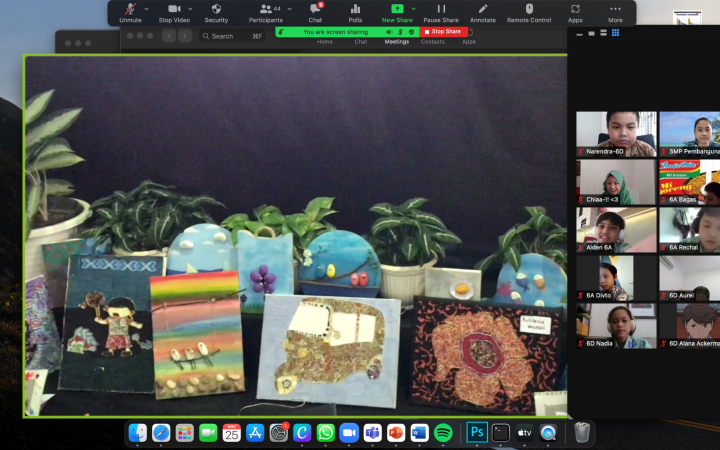This screenshot has height=450, width=720.
Task: Select the Annotate pencil tool
Action: [483, 12]
